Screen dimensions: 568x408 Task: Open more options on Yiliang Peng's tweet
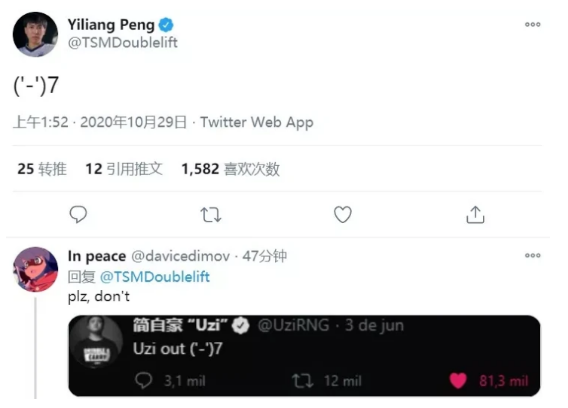click(532, 24)
